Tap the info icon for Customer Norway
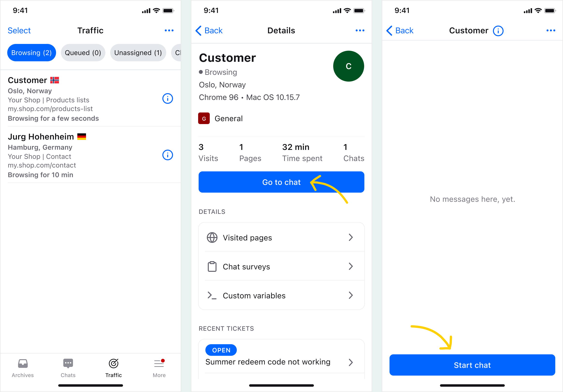 (168, 99)
